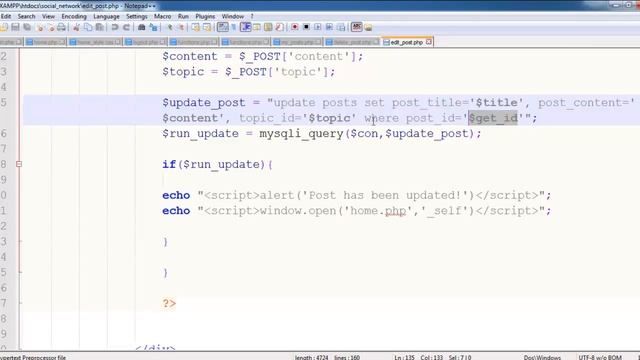Open the Language menu
The image size is (640, 360).
tap(106, 16)
